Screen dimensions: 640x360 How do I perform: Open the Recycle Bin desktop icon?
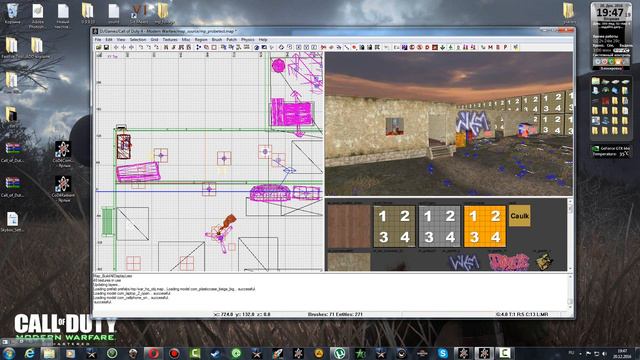point(12,14)
